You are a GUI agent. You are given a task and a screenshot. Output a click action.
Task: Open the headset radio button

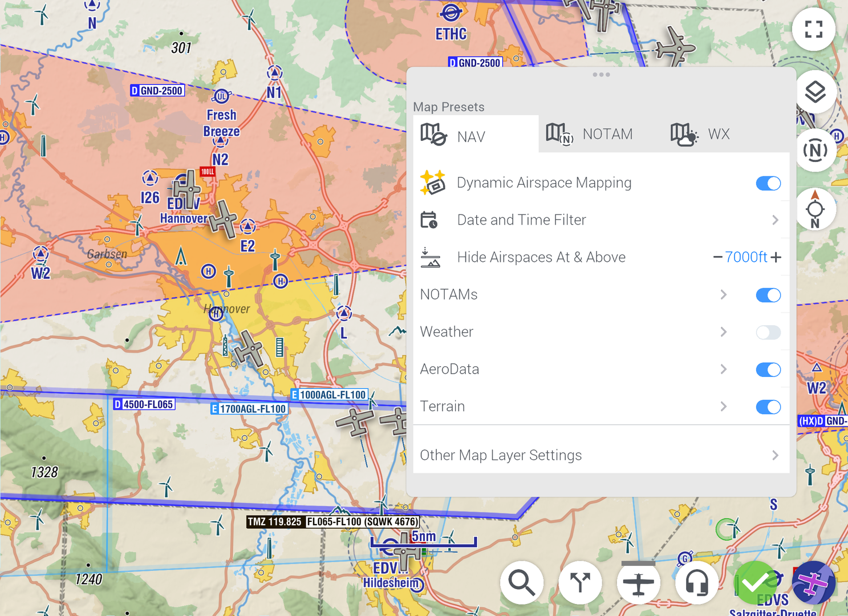tap(697, 582)
